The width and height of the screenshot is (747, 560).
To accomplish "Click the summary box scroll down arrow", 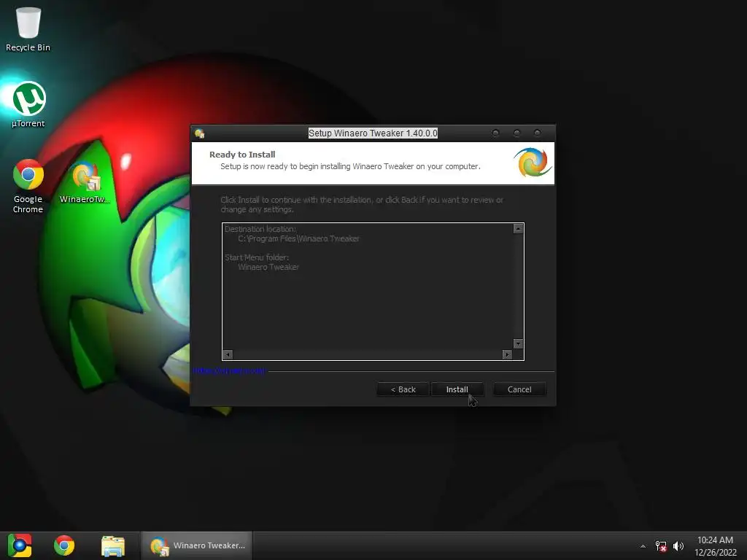I will pos(518,344).
